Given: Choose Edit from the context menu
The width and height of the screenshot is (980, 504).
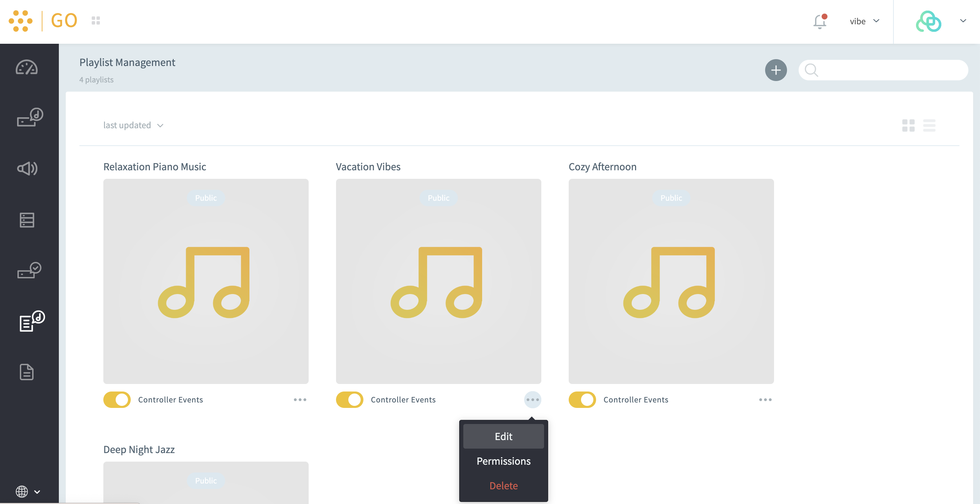Looking at the screenshot, I should point(503,436).
